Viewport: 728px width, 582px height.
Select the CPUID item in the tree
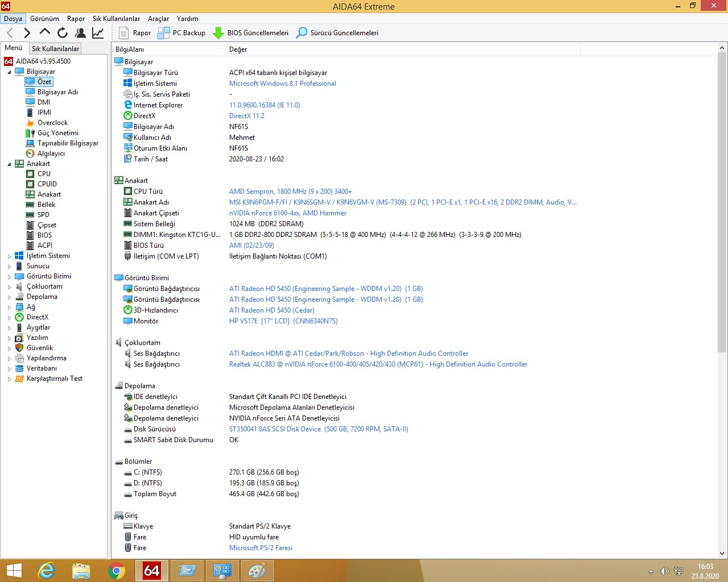point(47,184)
